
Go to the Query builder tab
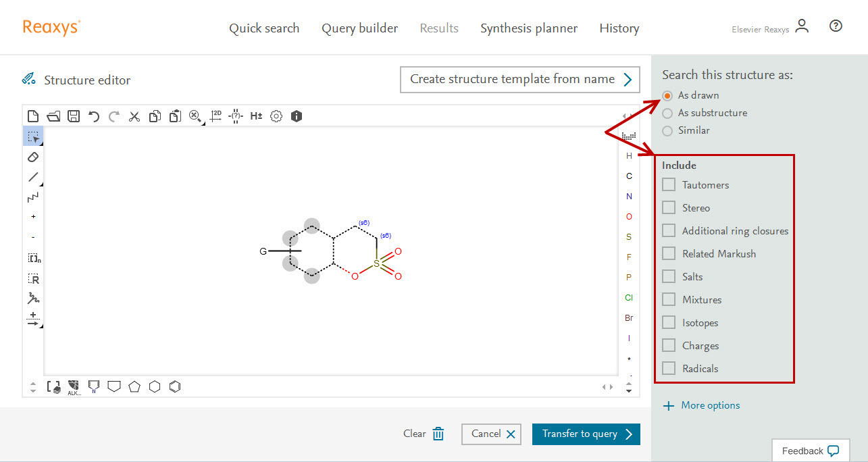pos(359,28)
